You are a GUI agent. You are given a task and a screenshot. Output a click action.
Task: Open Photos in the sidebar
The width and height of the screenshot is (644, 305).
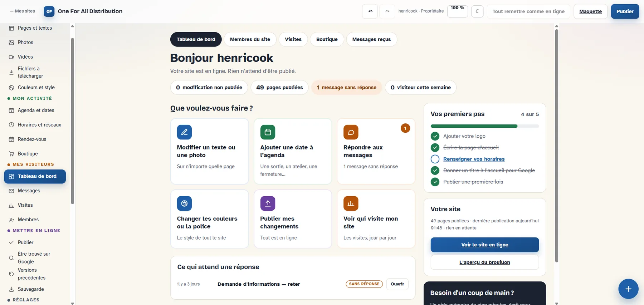[x=35, y=43]
